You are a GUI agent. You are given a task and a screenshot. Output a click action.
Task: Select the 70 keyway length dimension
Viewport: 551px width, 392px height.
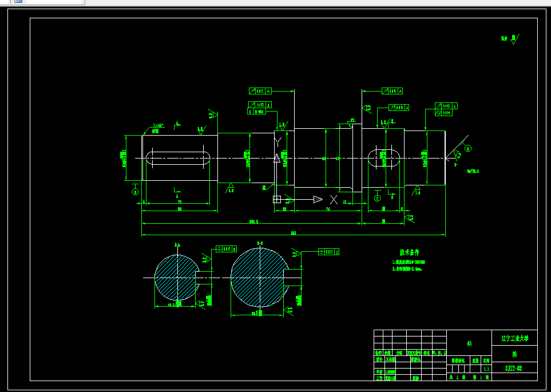coord(180,202)
